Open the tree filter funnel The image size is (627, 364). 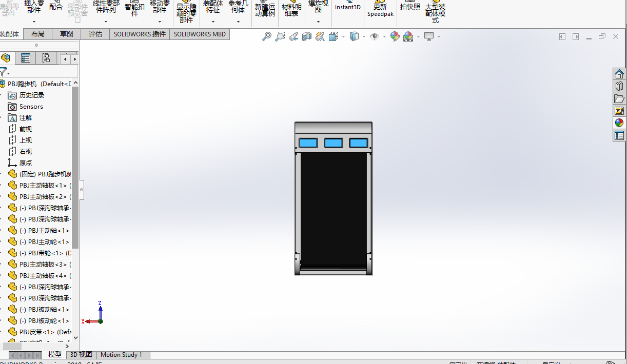pyautogui.click(x=4, y=72)
